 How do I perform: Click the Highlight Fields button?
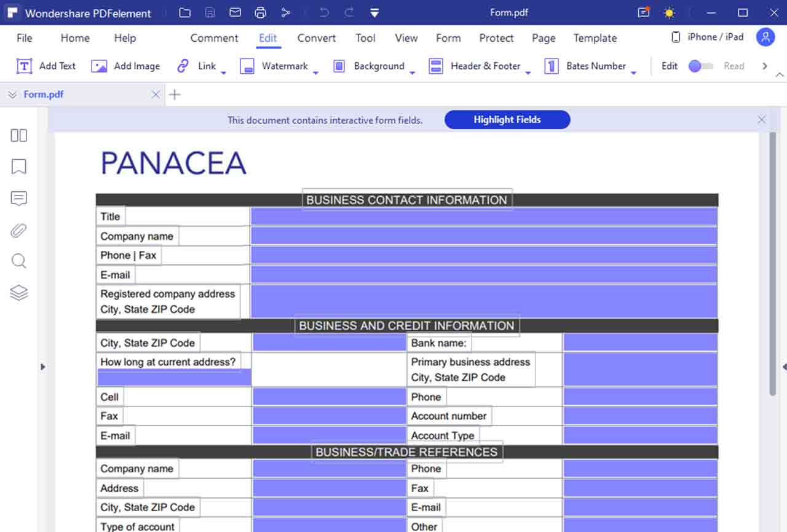point(507,120)
